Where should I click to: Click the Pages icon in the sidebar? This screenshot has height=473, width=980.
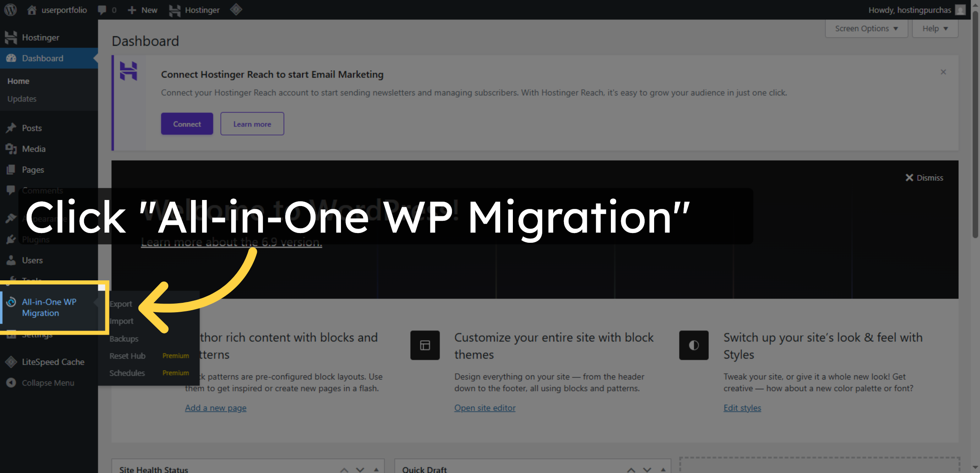(x=11, y=169)
